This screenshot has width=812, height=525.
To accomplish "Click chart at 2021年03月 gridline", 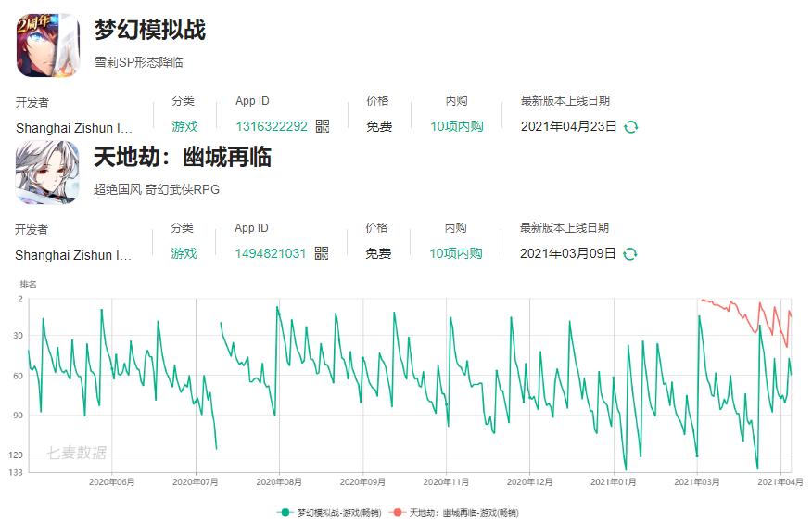I will (x=696, y=385).
